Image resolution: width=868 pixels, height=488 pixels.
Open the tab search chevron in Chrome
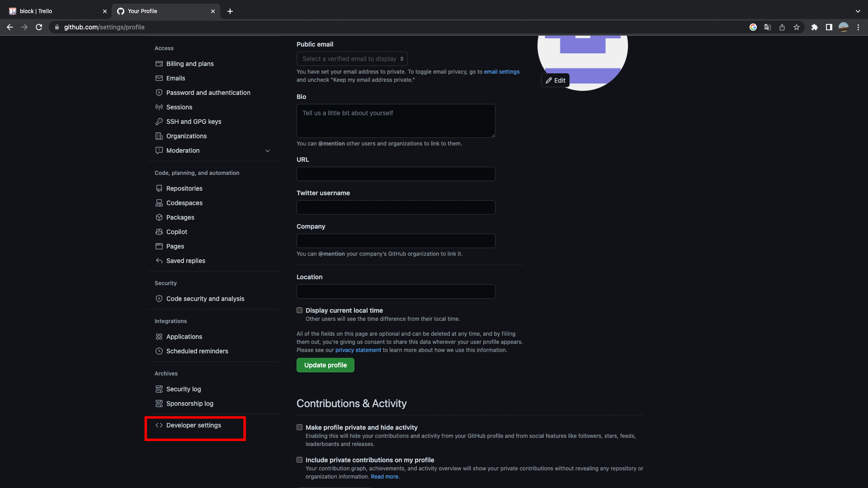coord(858,11)
